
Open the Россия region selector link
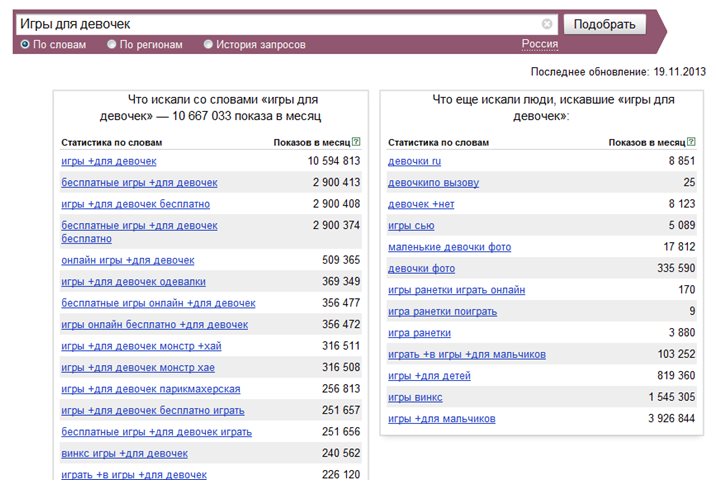pyautogui.click(x=540, y=44)
